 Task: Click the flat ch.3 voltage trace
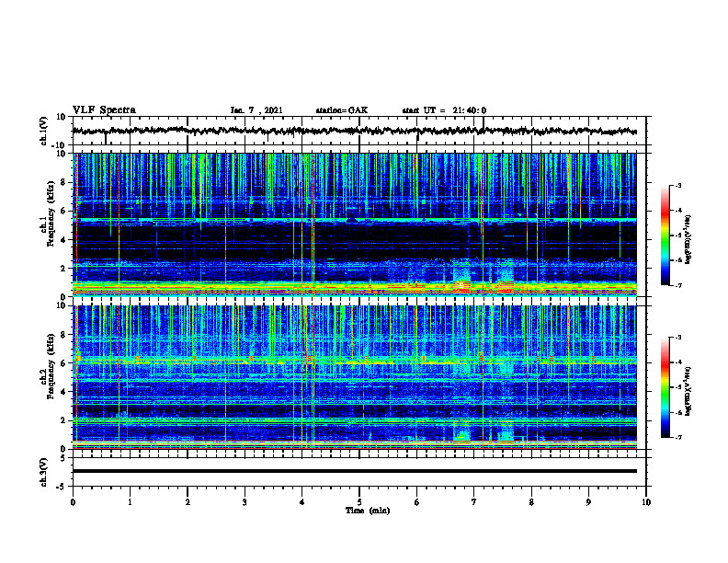coord(354,471)
